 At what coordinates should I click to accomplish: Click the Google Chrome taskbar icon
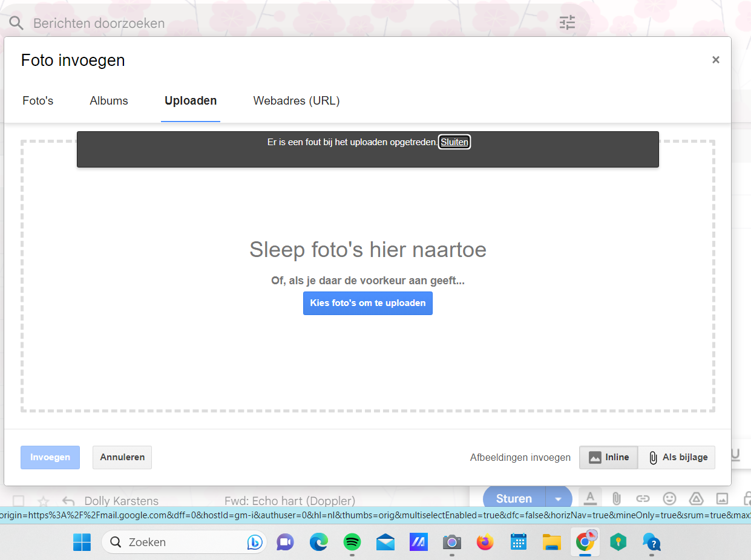click(584, 542)
